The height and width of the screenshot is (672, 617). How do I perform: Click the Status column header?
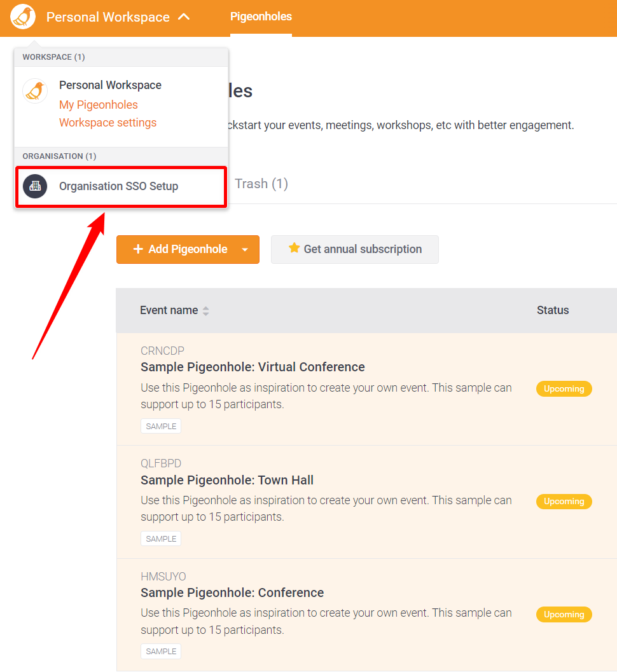552,310
